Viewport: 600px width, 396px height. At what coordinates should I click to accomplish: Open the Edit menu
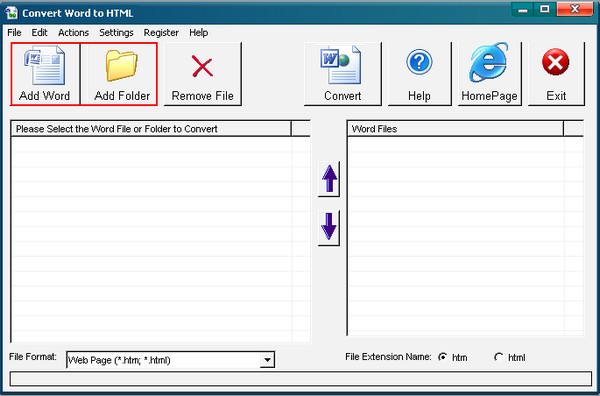click(x=39, y=33)
